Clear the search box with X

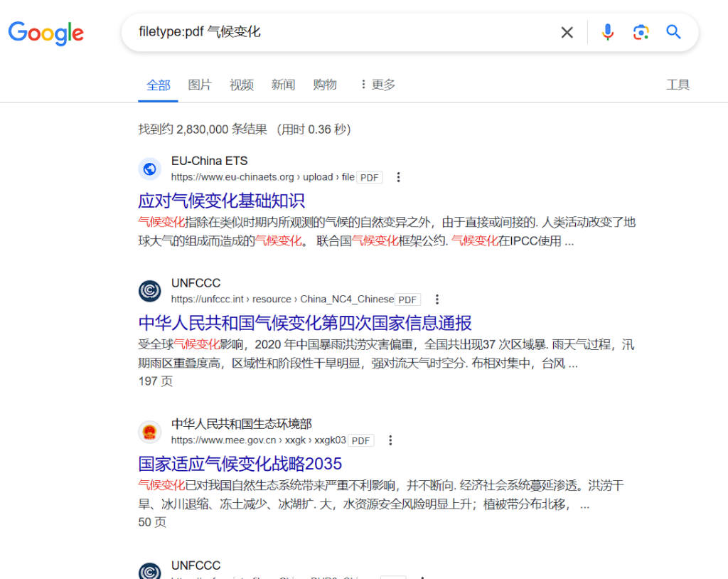click(x=567, y=33)
